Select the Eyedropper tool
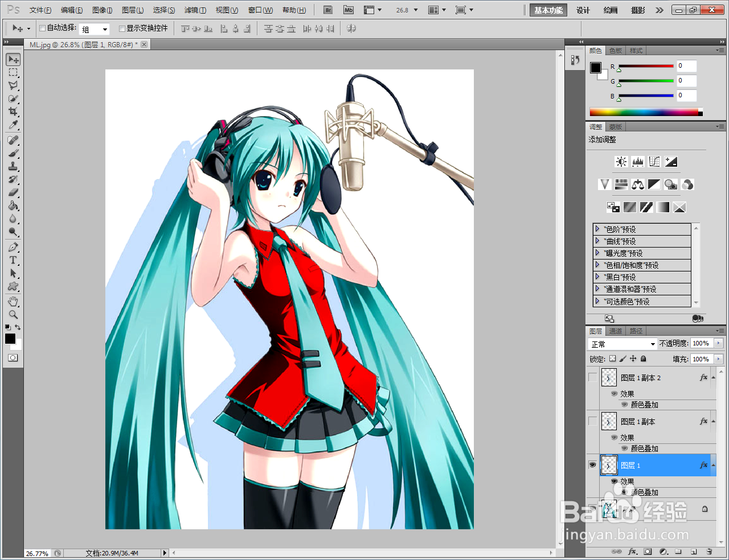The height and width of the screenshot is (560, 729). coord(13,125)
